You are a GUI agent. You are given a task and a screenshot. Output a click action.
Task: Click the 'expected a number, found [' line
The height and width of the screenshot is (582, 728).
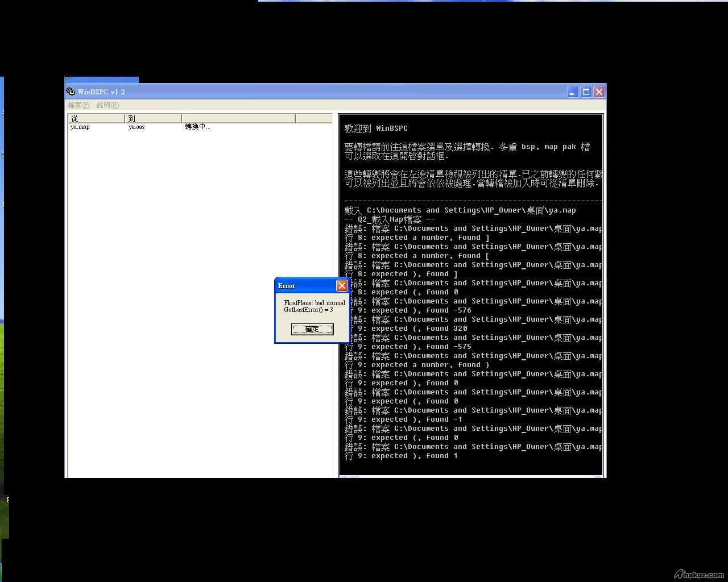417,256
